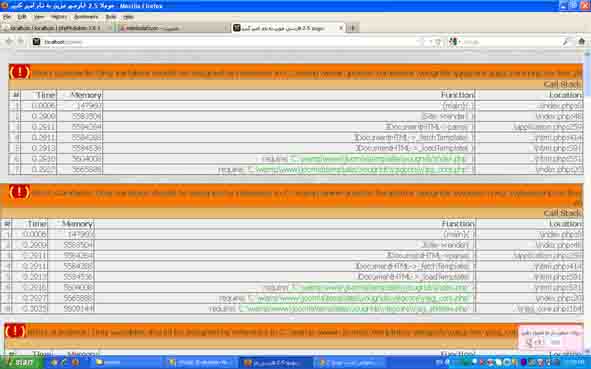Open the address bar history dropdown arrow

pos(430,42)
